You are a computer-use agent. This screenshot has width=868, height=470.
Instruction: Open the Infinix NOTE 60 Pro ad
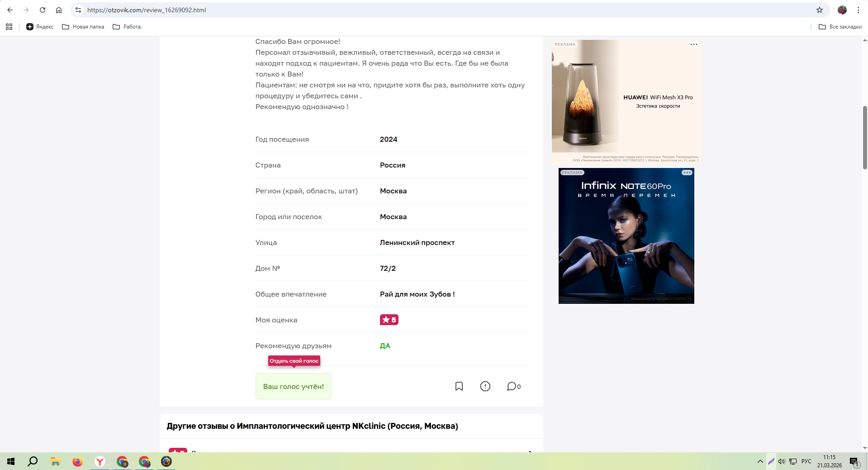(x=626, y=236)
